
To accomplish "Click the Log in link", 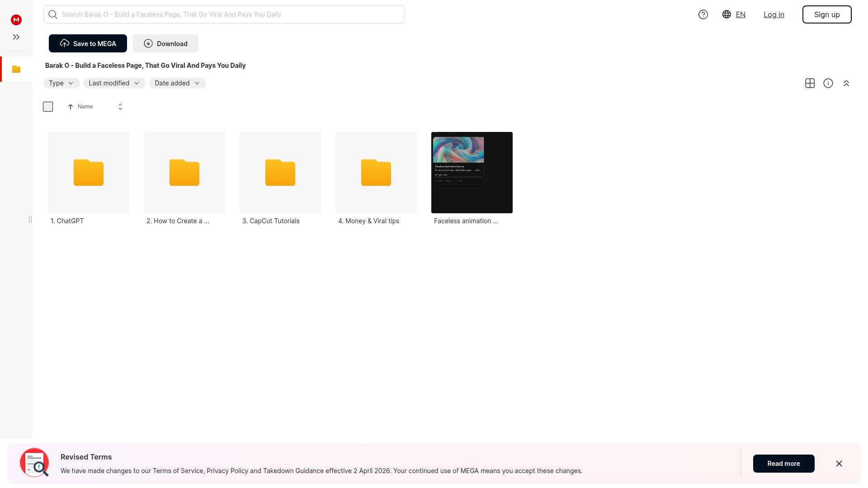I will (774, 14).
